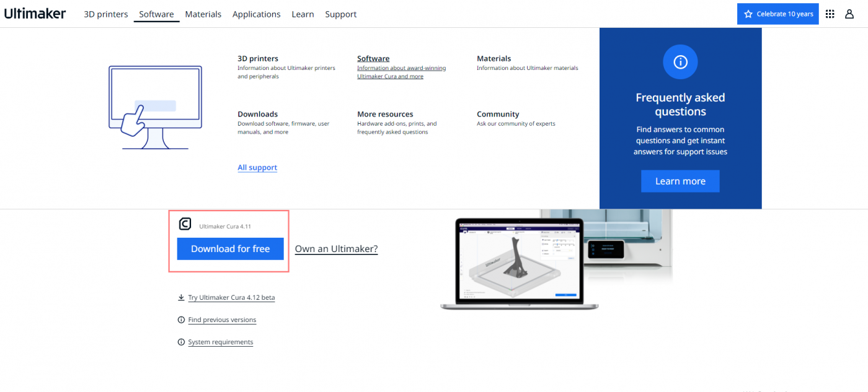The height and width of the screenshot is (392, 868).
Task: Click Learn more in the FAQ panel
Action: (680, 181)
